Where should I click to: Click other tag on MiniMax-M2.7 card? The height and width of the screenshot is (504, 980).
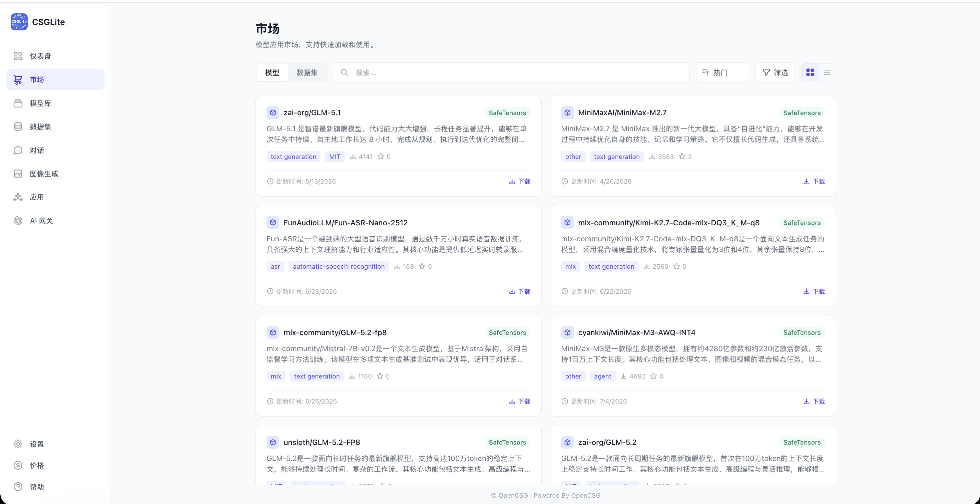573,157
